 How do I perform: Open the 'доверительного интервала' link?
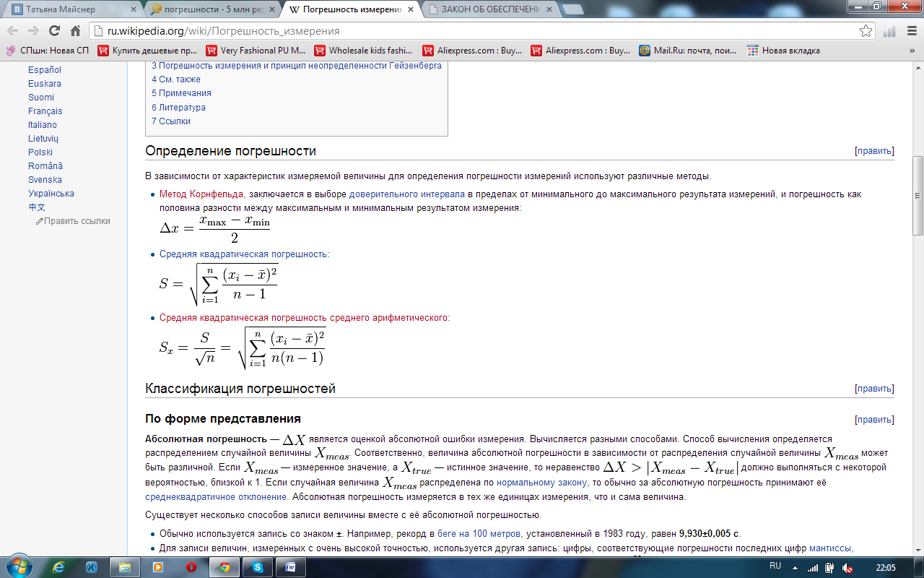(407, 194)
